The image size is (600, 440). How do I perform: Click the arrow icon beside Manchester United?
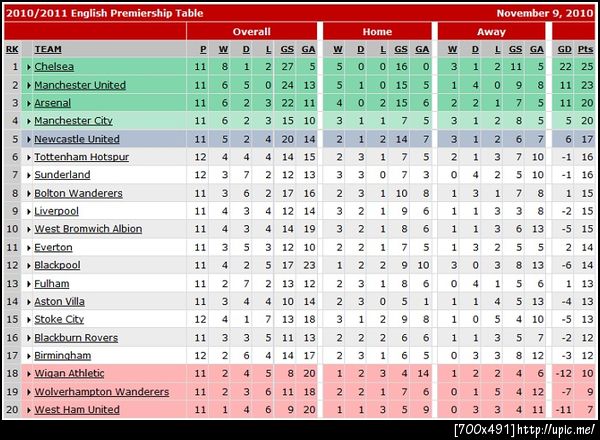coord(30,85)
